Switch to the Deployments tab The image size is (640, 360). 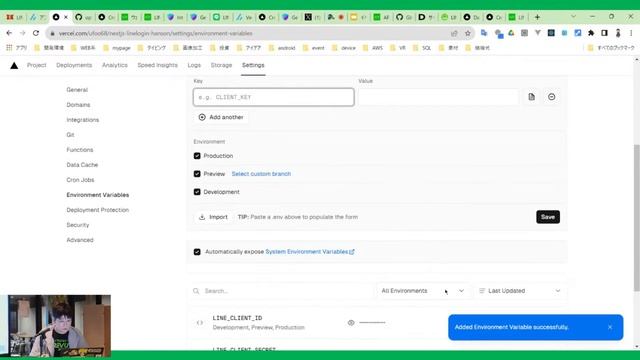(74, 65)
